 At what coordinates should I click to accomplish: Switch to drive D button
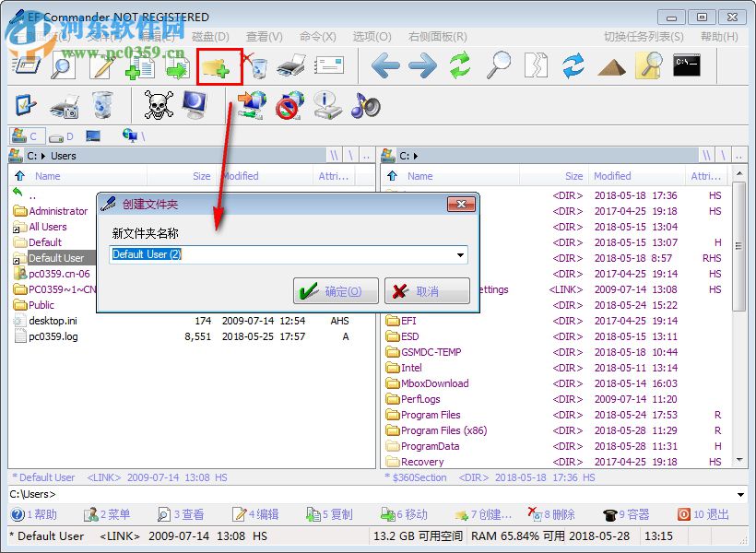coord(61,137)
